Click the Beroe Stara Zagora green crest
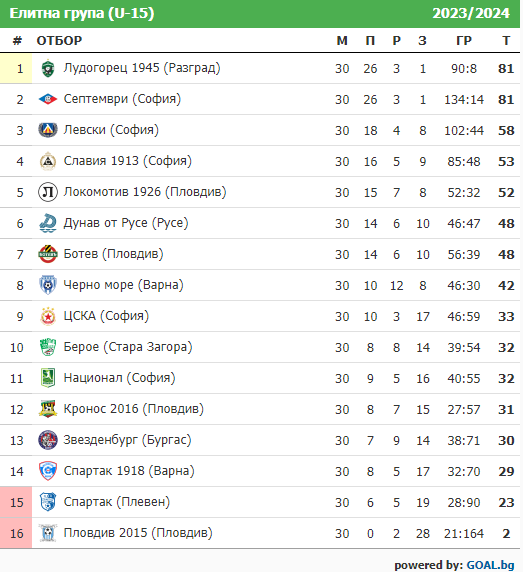The width and height of the screenshot is (523, 572). click(x=48, y=347)
